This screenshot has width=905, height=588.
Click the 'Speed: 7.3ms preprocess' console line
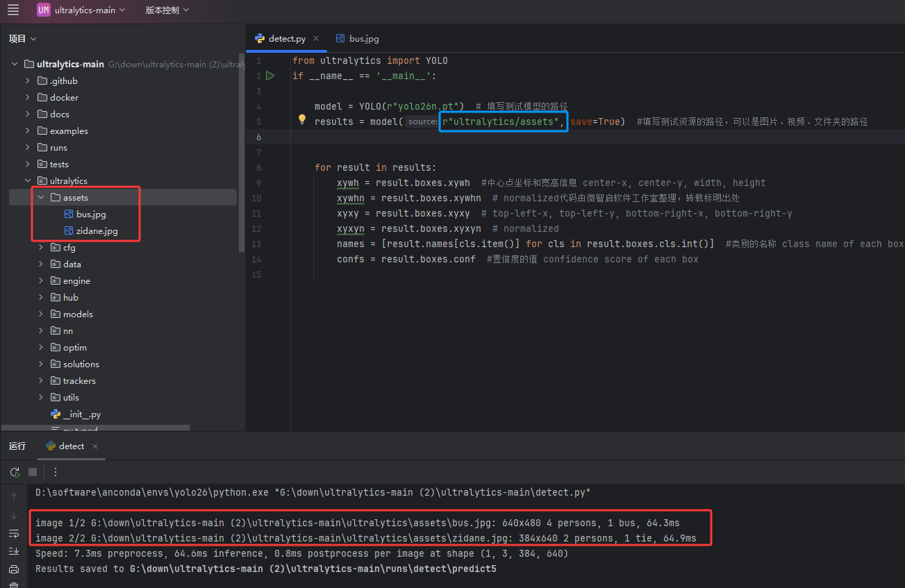point(302,553)
